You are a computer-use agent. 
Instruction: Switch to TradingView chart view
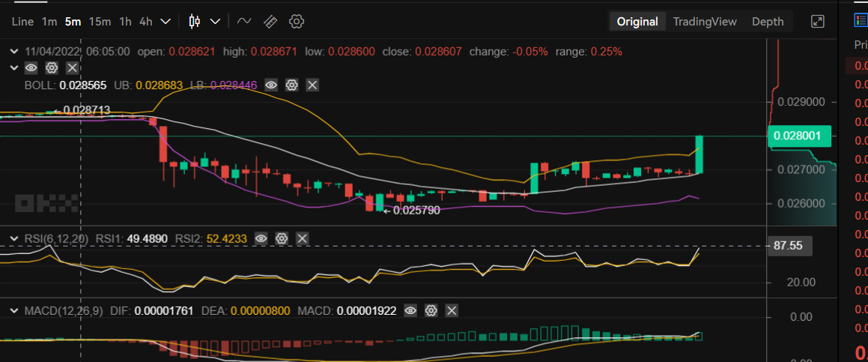click(x=705, y=22)
